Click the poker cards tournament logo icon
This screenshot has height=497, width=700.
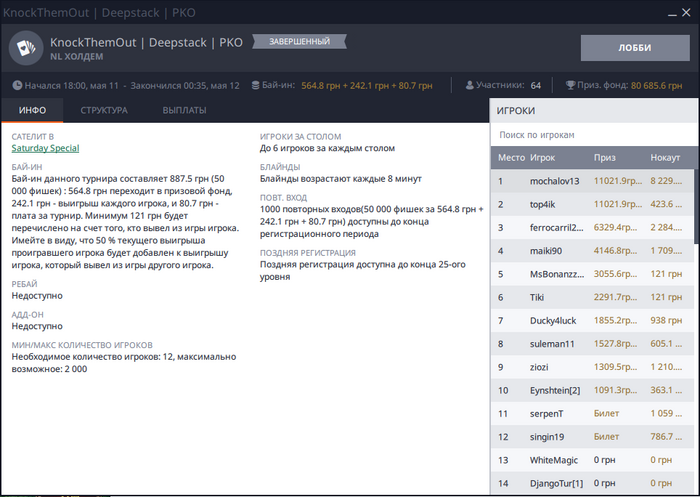(26, 48)
